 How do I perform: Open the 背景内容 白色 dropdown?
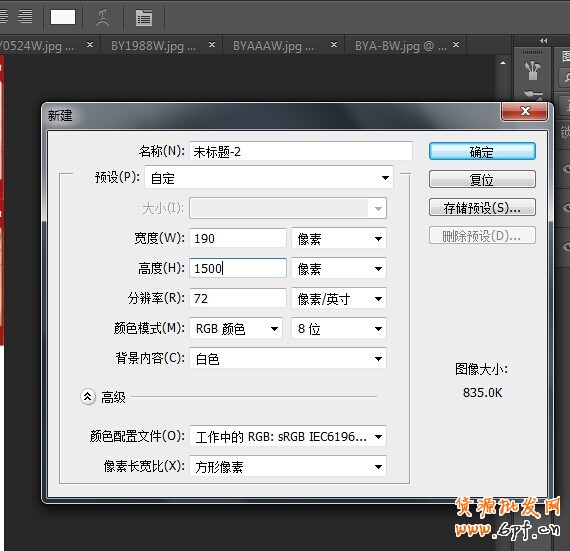click(288, 359)
